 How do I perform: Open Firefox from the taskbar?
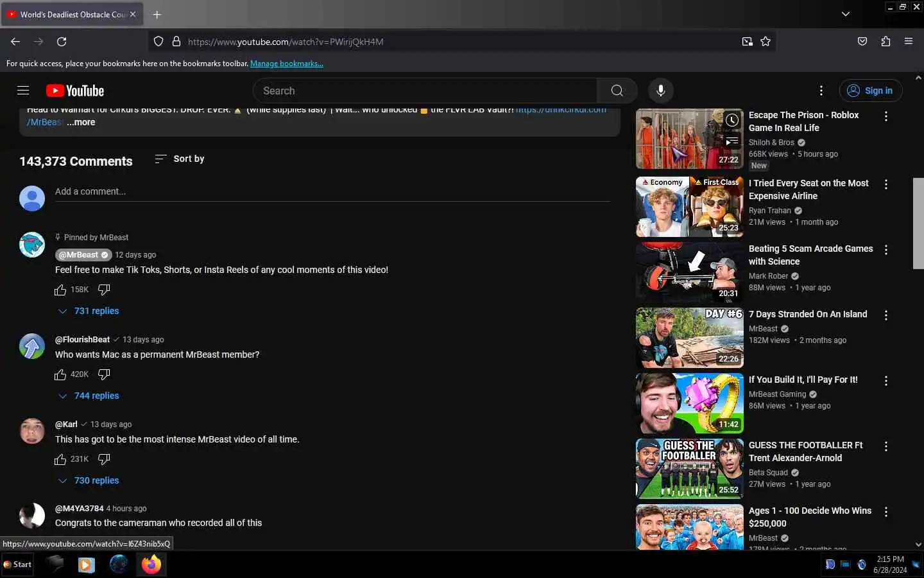151,565
